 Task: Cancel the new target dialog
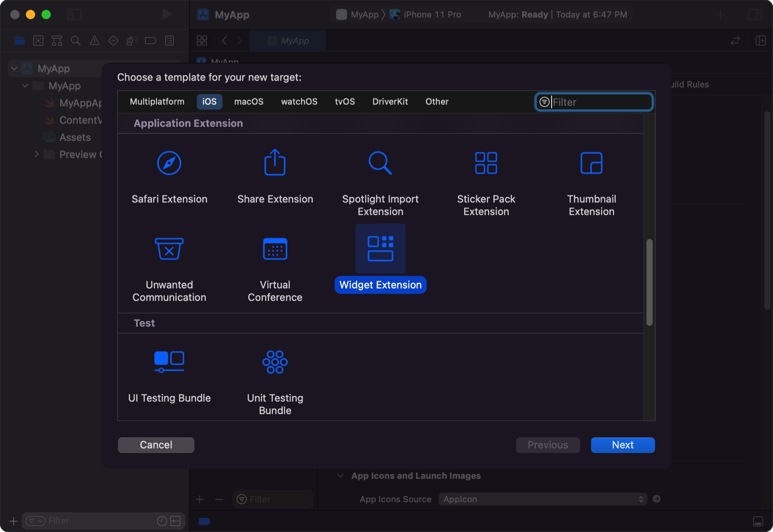156,445
